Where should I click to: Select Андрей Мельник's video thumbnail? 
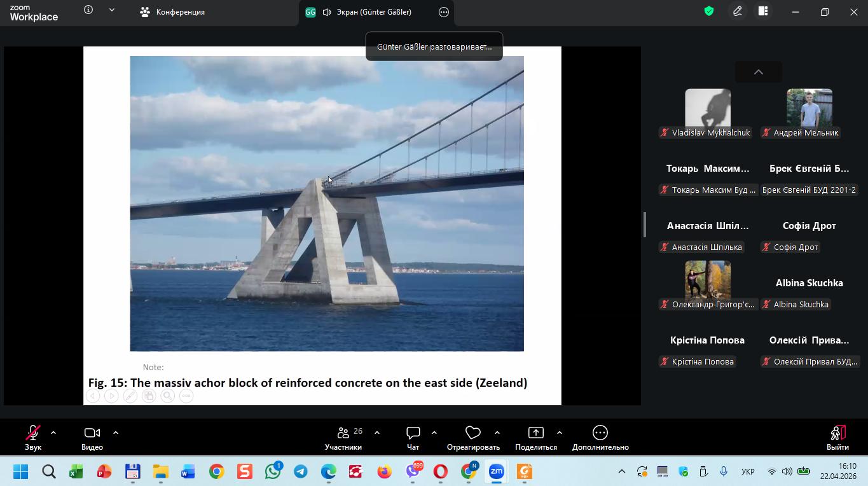click(x=809, y=108)
